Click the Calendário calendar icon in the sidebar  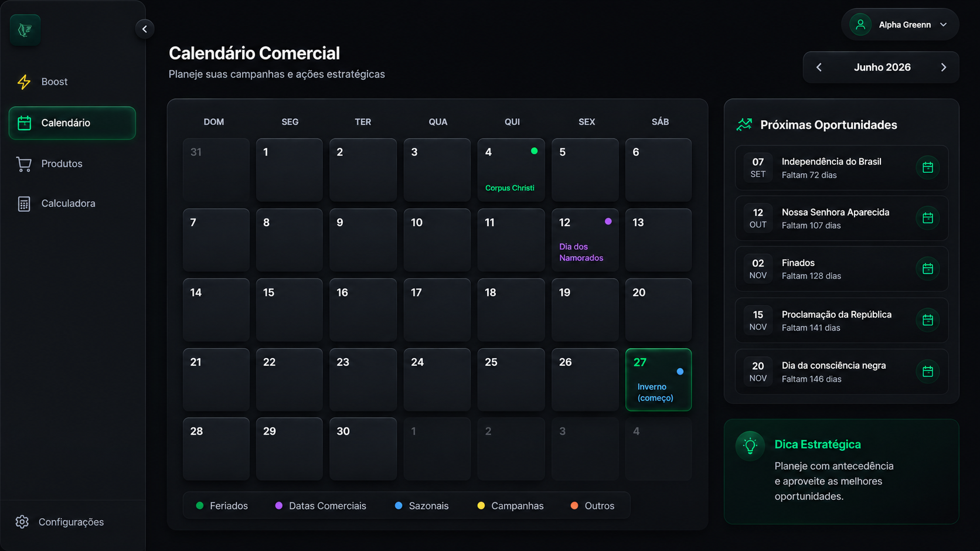click(x=24, y=123)
